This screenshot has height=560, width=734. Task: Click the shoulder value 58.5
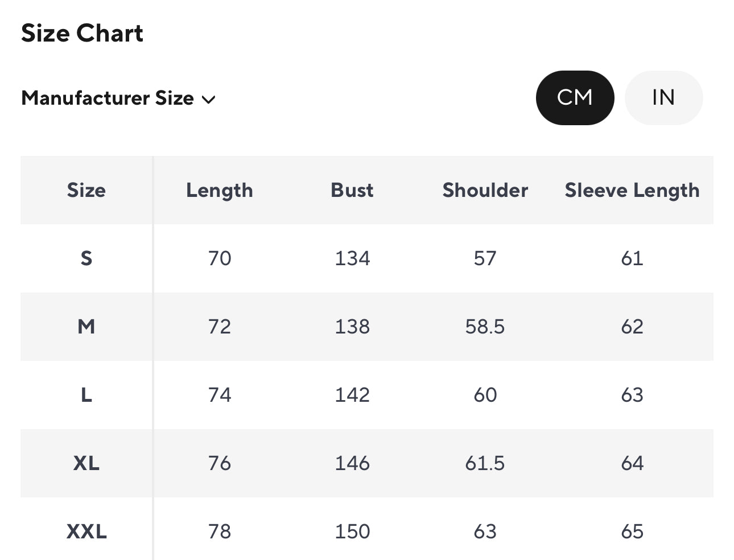tap(485, 327)
